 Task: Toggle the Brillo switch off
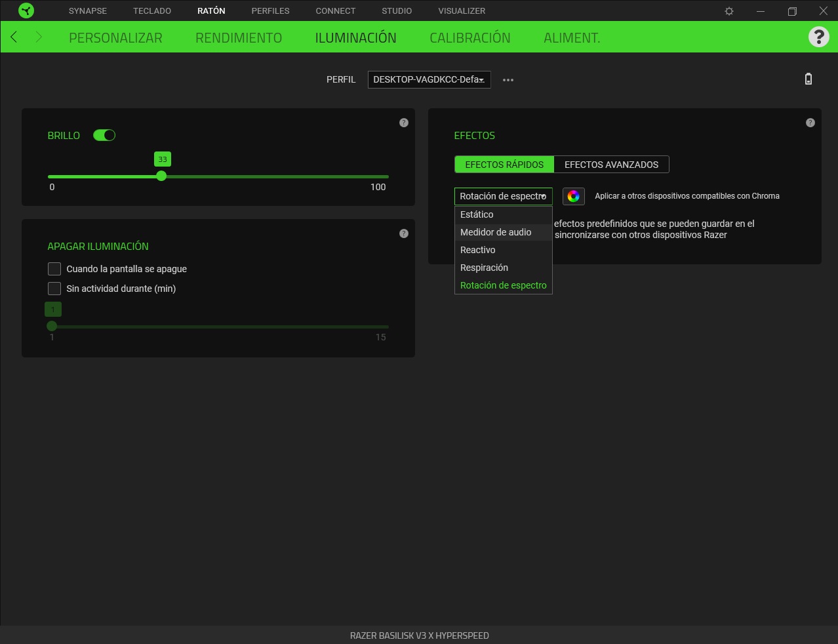(x=104, y=135)
